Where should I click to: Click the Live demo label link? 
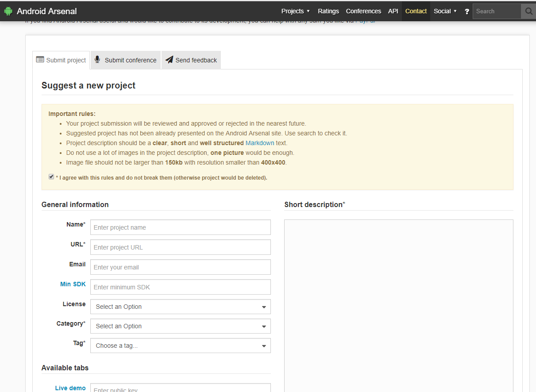pyautogui.click(x=70, y=388)
